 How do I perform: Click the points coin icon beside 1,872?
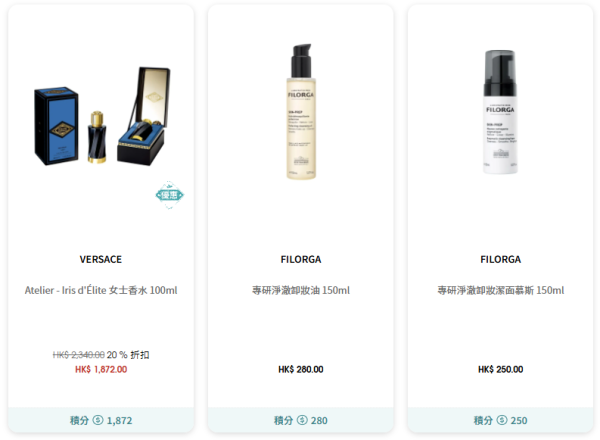tap(98, 420)
